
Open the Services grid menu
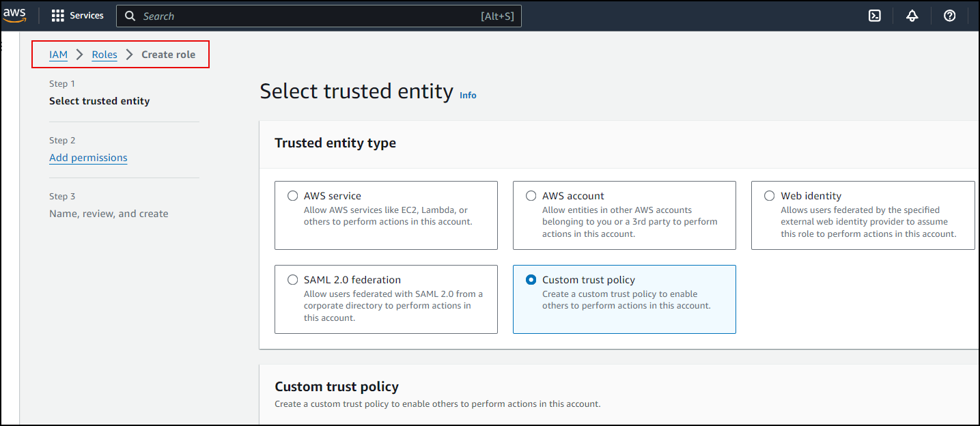pos(58,16)
